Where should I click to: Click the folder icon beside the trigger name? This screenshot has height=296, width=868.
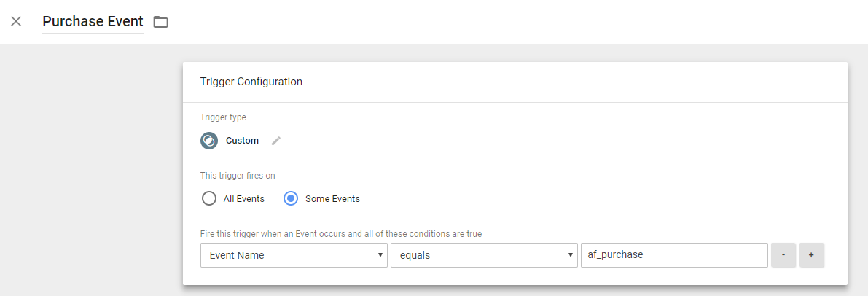click(160, 22)
